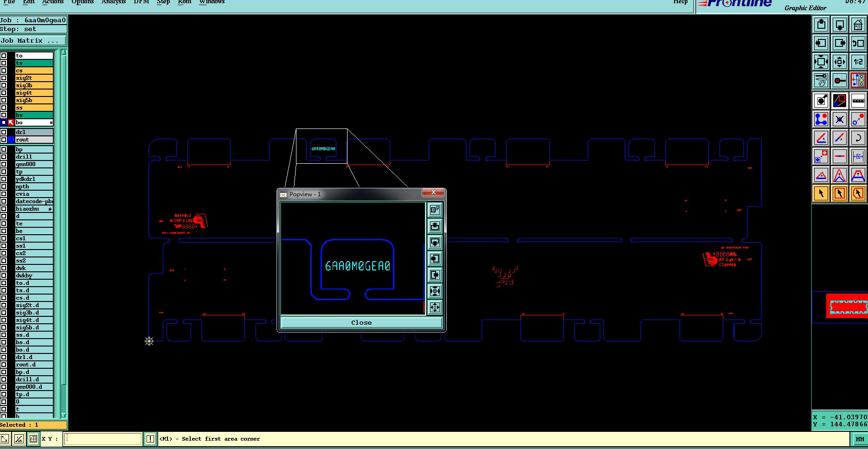Viewport: 868px width, 449px height.
Task: Click the layer list scroll down arrow
Action: pyautogui.click(x=64, y=415)
